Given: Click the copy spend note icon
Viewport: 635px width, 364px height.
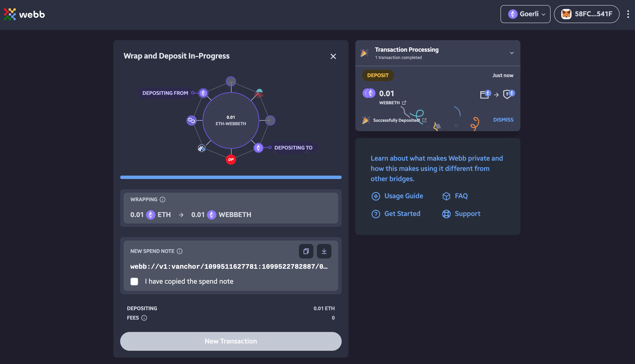Looking at the screenshot, I should pos(306,251).
